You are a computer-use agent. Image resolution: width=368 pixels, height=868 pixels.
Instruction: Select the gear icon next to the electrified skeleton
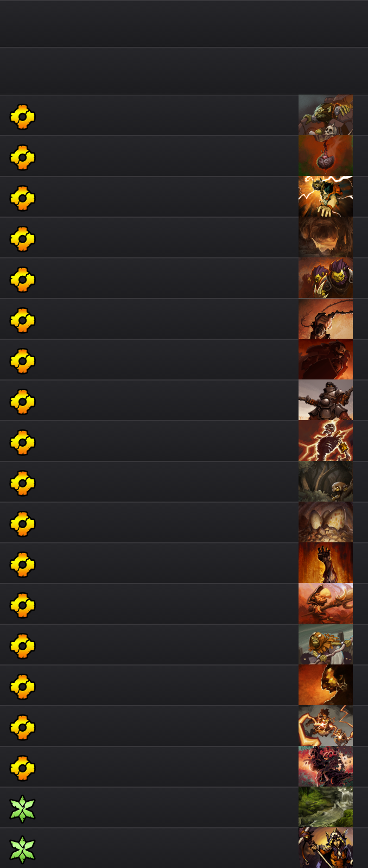pyautogui.click(x=22, y=442)
